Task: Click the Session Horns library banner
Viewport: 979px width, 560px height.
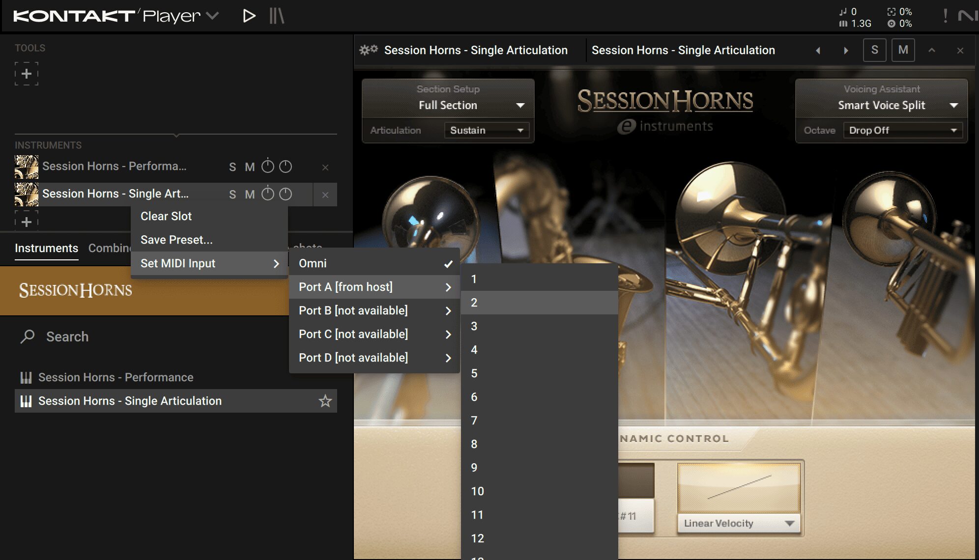Action: (x=144, y=290)
